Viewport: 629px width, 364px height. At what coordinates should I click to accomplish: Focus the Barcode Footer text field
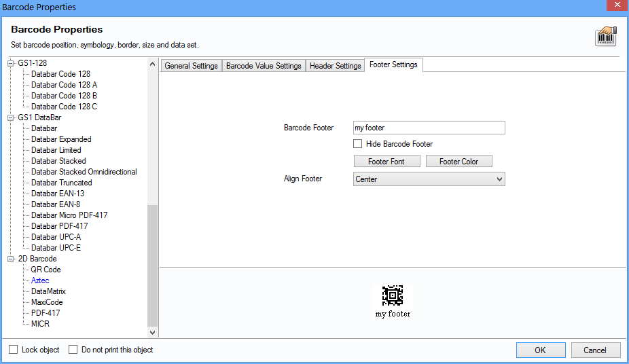[x=429, y=128]
